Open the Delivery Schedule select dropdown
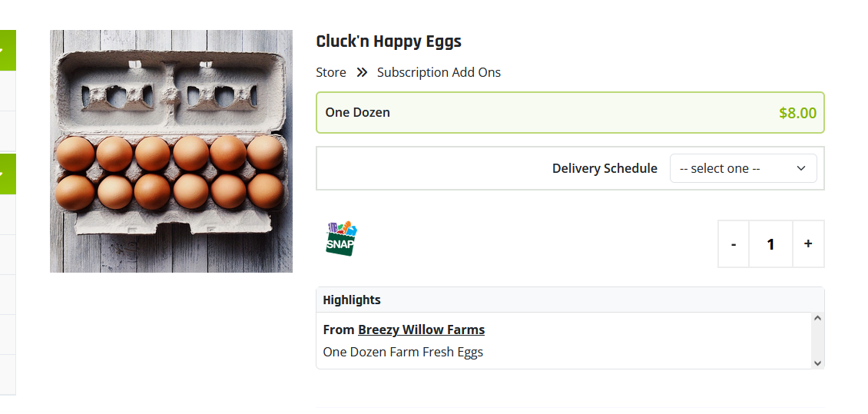The height and width of the screenshot is (414, 868). point(743,168)
